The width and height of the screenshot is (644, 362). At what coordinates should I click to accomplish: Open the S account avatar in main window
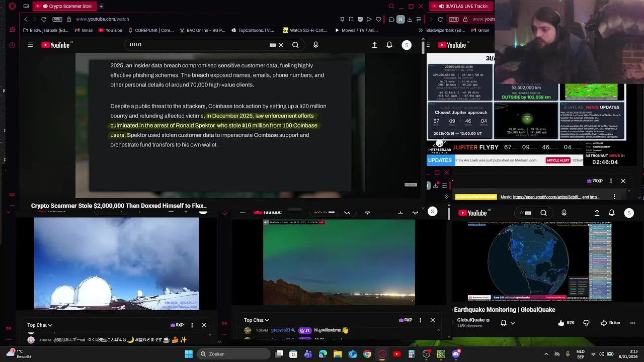click(x=407, y=45)
